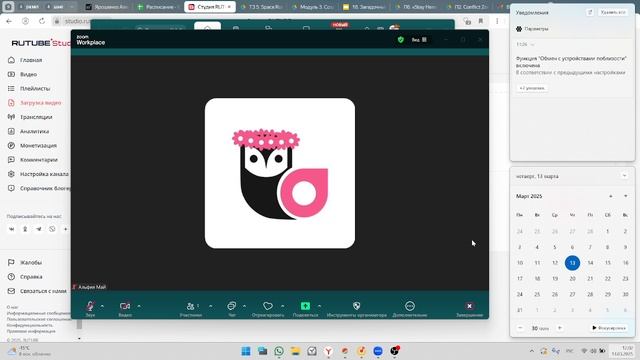Select March 13 in the calendar
This screenshot has width=640, height=360.
572,263
